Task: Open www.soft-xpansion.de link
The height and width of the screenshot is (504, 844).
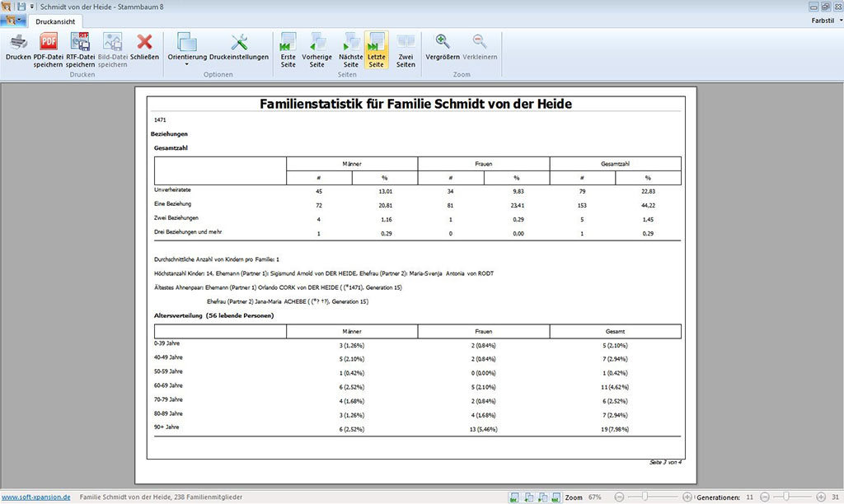Action: click(36, 497)
